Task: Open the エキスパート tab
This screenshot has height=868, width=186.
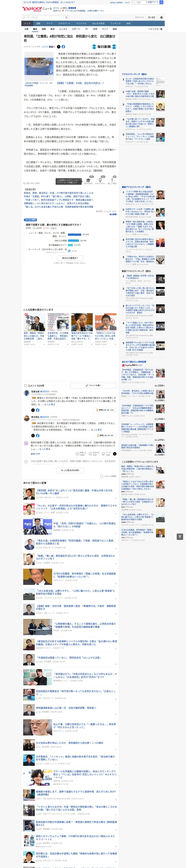Action: coord(64,24)
